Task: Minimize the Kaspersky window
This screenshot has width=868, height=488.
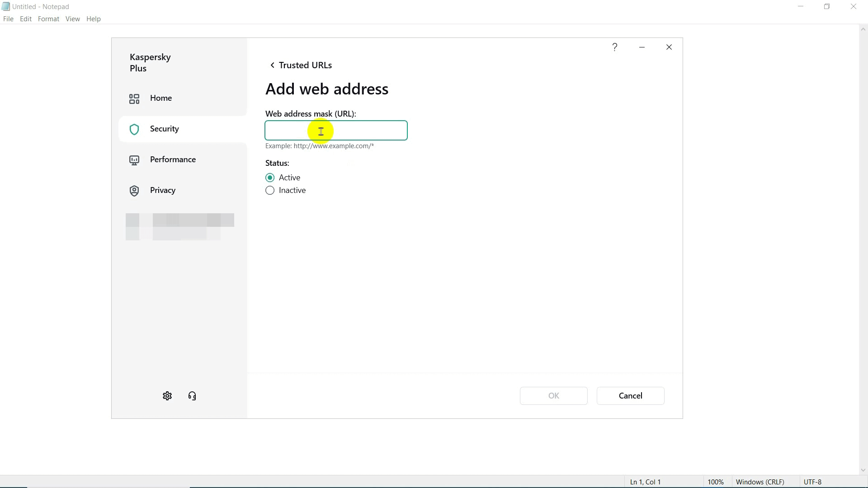Action: [642, 47]
